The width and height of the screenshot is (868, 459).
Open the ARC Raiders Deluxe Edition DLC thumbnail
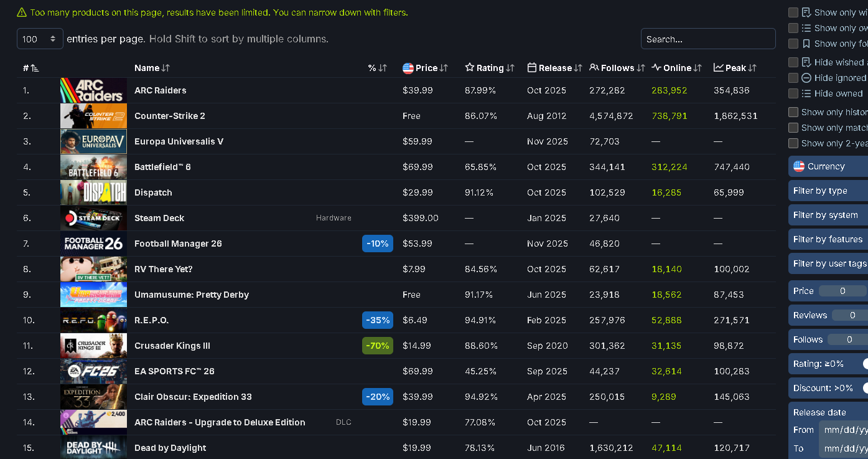point(93,422)
